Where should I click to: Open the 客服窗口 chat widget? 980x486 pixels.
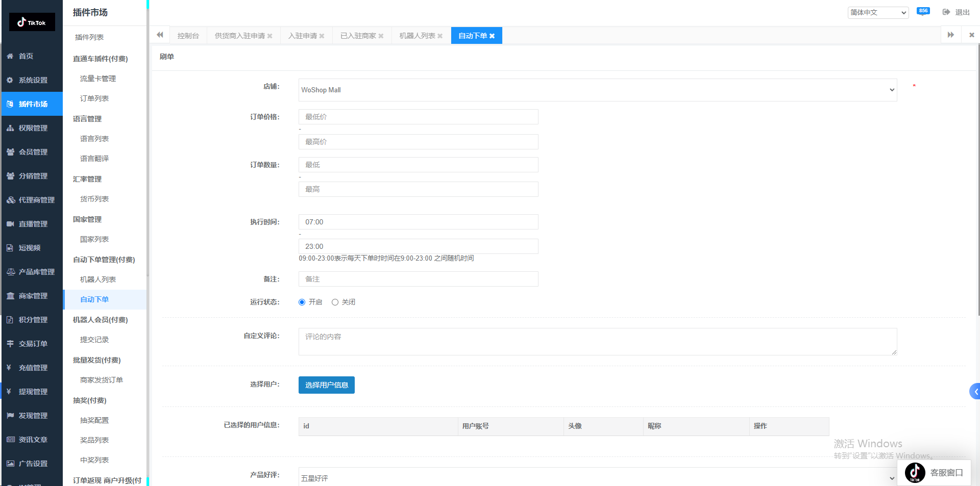click(x=934, y=472)
